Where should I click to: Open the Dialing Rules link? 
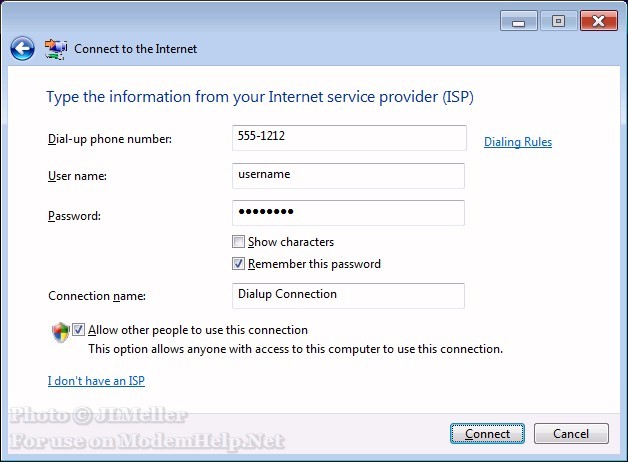pos(518,142)
